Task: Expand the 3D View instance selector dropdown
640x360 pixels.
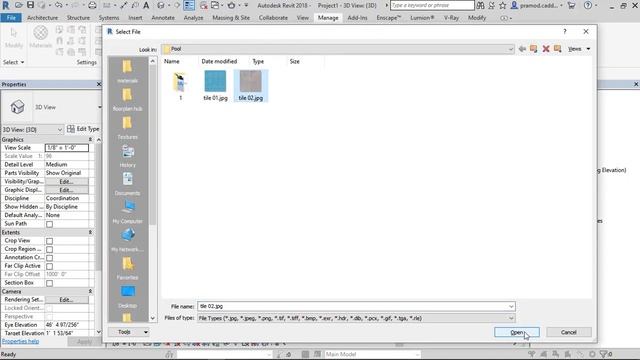Action: click(60, 129)
